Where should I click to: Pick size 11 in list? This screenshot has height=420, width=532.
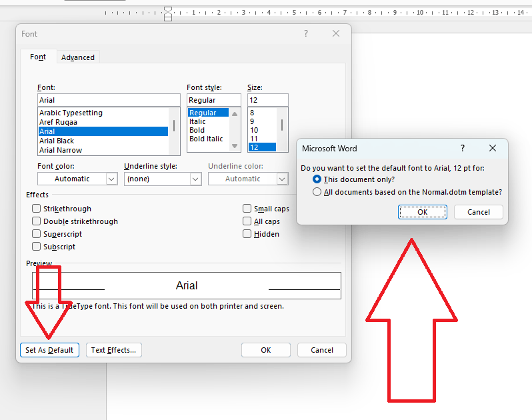(262, 139)
